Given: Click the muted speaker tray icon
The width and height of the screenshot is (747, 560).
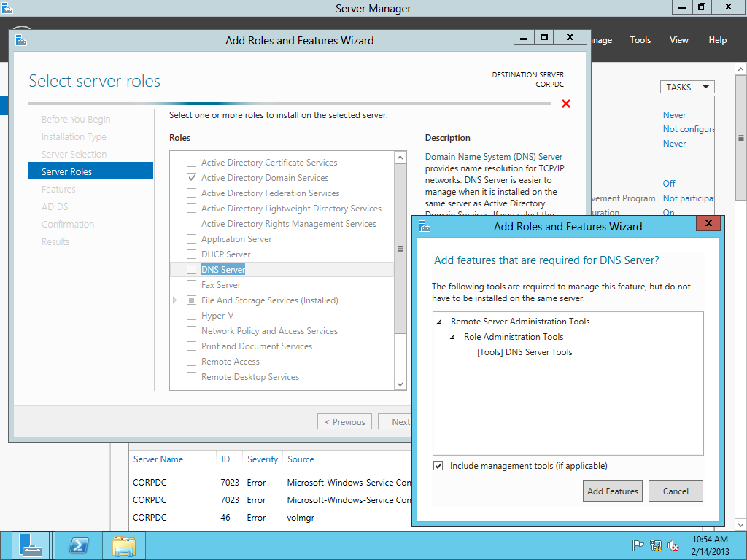Looking at the screenshot, I should [x=673, y=545].
